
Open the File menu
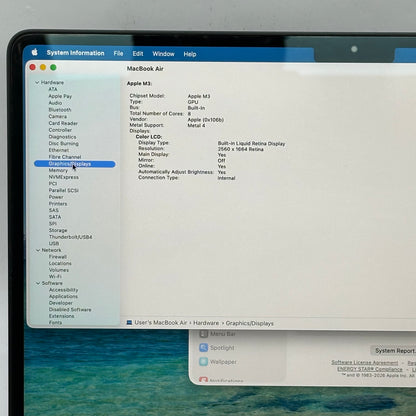pos(118,53)
